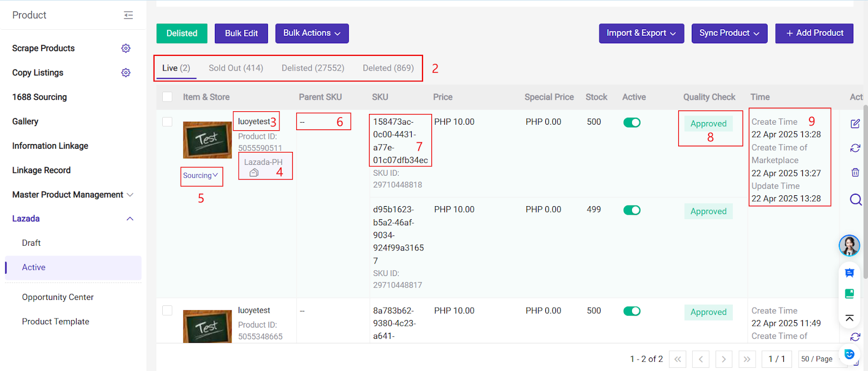Toggle Active switch for stock 499 SKU

(632, 210)
